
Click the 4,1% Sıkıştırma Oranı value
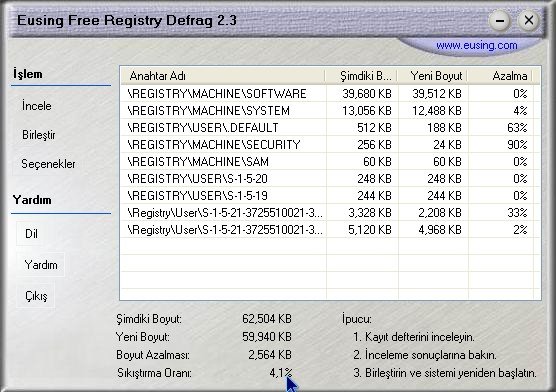[x=281, y=373]
